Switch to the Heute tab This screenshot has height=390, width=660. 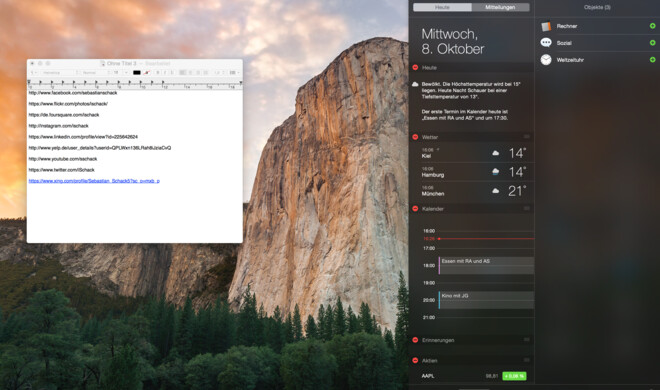tap(442, 7)
